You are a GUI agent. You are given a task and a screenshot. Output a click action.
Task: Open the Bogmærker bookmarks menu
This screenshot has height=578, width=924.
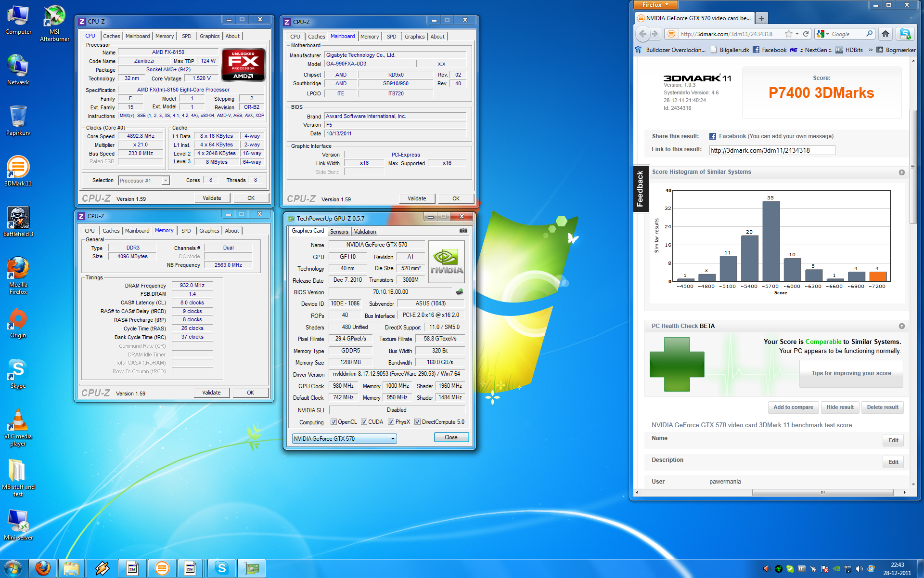[896, 50]
